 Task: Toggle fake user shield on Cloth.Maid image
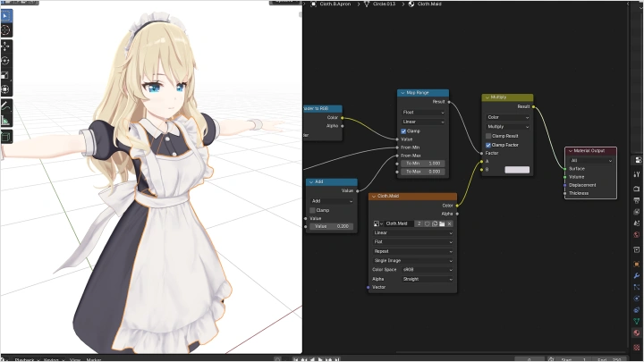tap(428, 223)
